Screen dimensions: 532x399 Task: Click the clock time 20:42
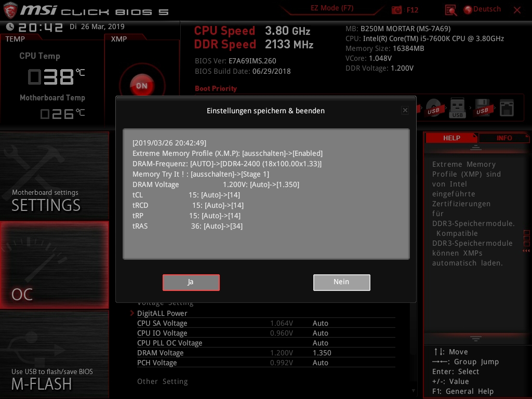pos(41,27)
